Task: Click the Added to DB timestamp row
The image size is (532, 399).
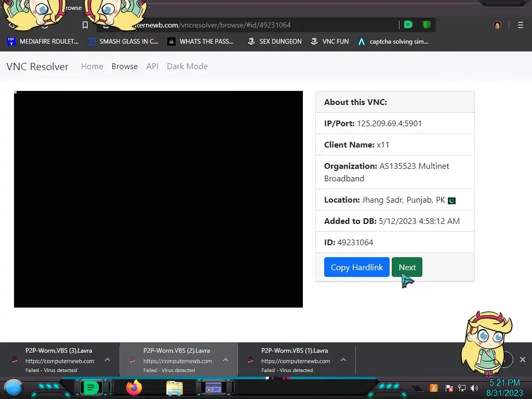Action: click(x=395, y=221)
